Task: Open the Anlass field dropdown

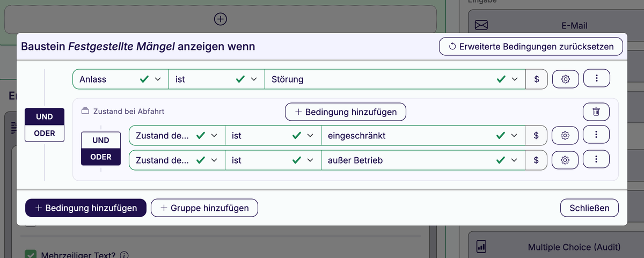Action: 121,79
